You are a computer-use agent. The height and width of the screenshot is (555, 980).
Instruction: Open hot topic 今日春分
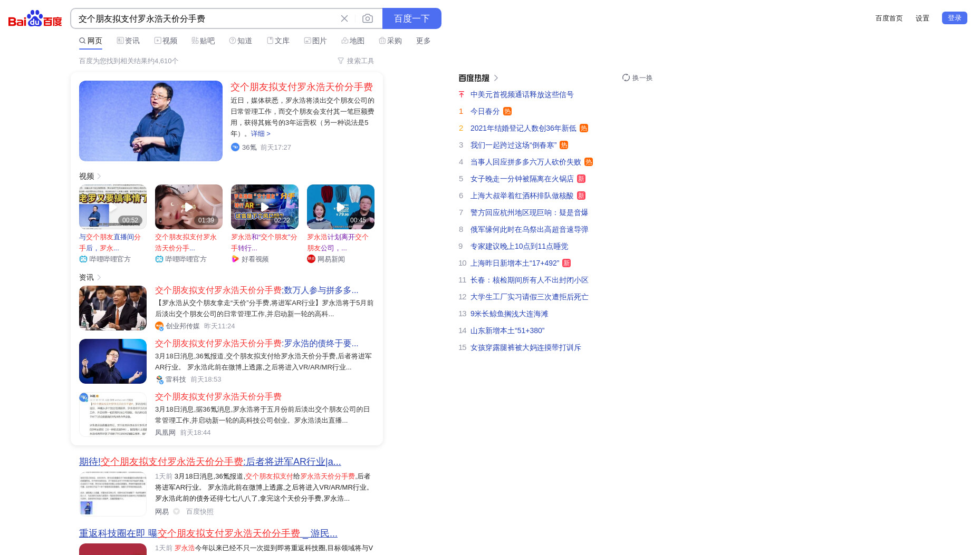[x=485, y=112]
